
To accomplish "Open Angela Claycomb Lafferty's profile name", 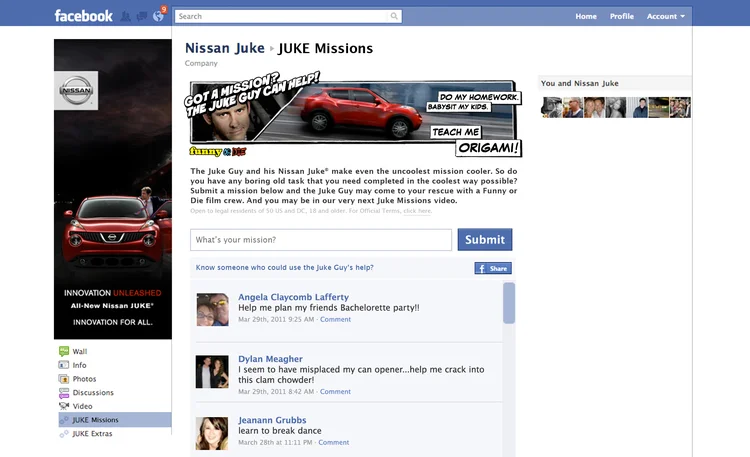I will click(293, 297).
